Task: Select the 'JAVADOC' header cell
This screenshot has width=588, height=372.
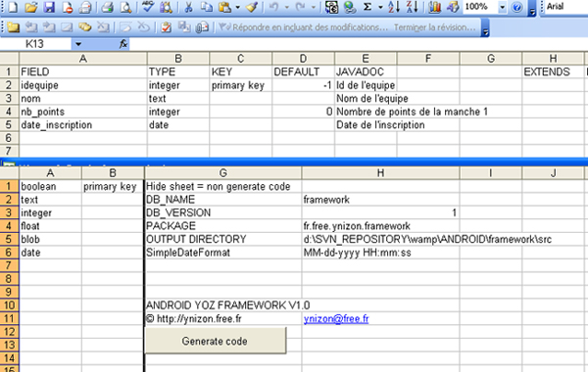Action: (x=366, y=71)
